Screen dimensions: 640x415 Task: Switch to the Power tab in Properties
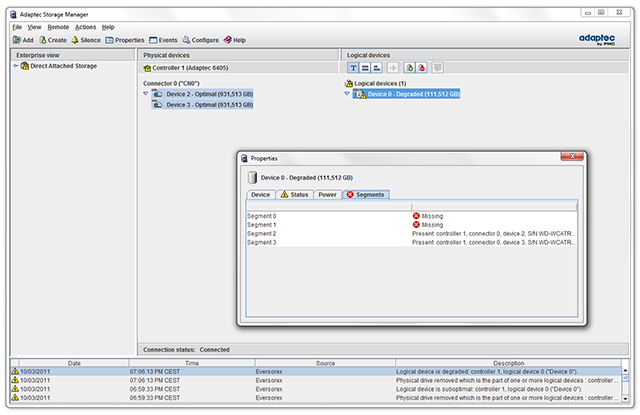(x=327, y=195)
